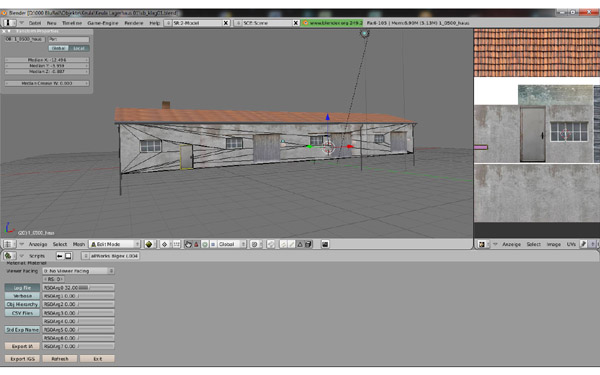600x375 pixels.
Task: Open the Datei menu
Action: 34,23
